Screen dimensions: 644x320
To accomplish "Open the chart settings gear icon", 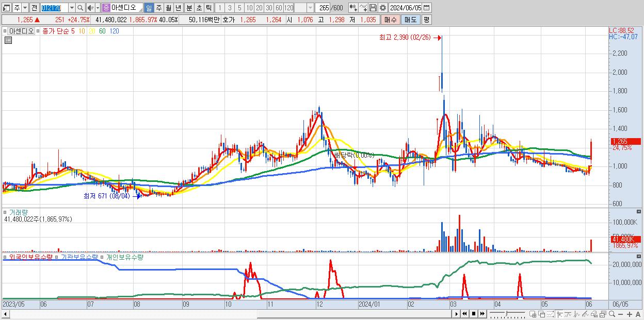I will coord(383,8).
